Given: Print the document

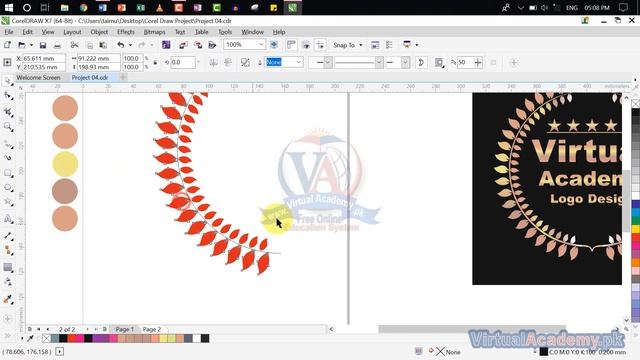Looking at the screenshot, I should (57, 45).
